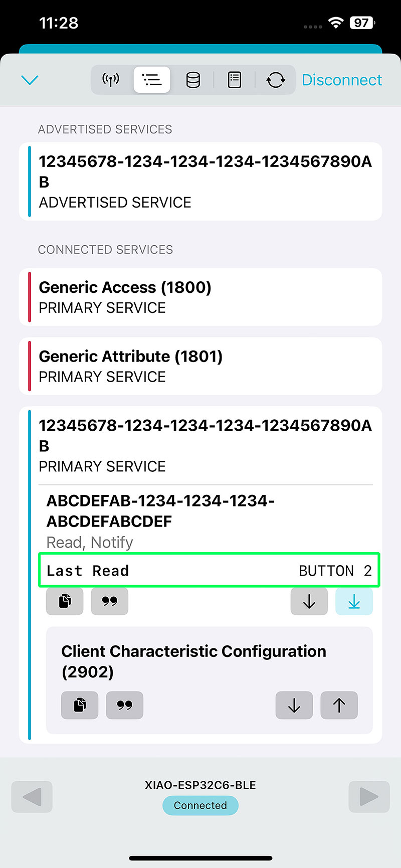Tap the refresh circular arrows icon
This screenshot has height=868, width=401.
276,80
